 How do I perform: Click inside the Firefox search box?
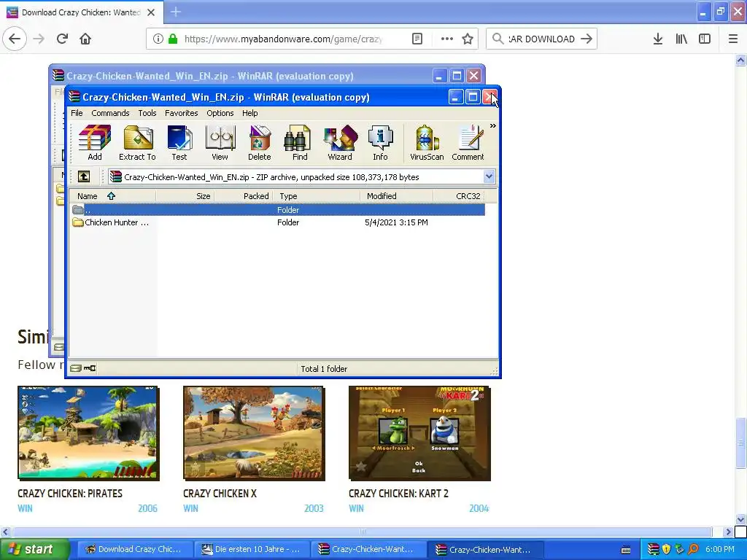click(542, 39)
